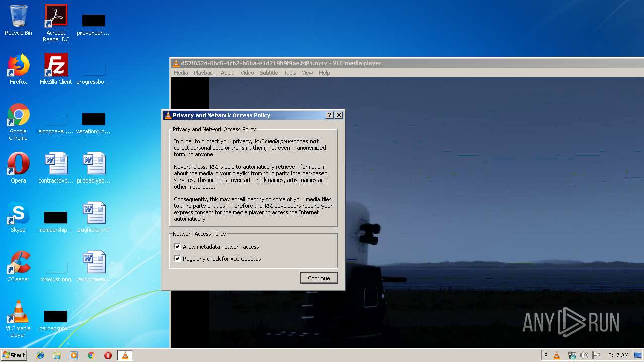Select the contractdvd Word document icon
This screenshot has height=362, width=644.
point(56,168)
